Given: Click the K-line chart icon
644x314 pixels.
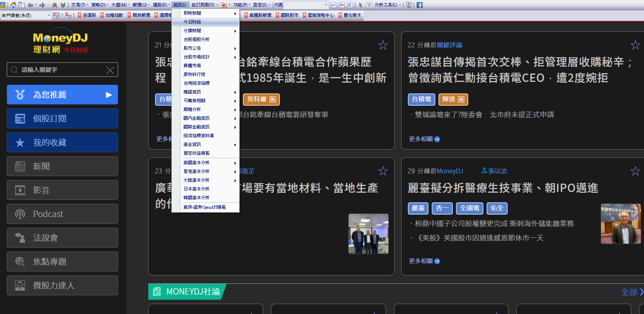Looking at the screenshot, I should click(350, 5).
